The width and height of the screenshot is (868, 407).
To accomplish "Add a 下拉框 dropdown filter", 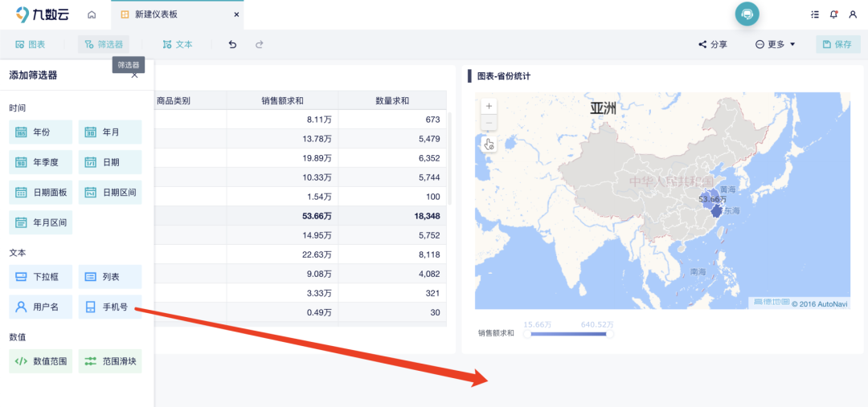I will [x=41, y=277].
